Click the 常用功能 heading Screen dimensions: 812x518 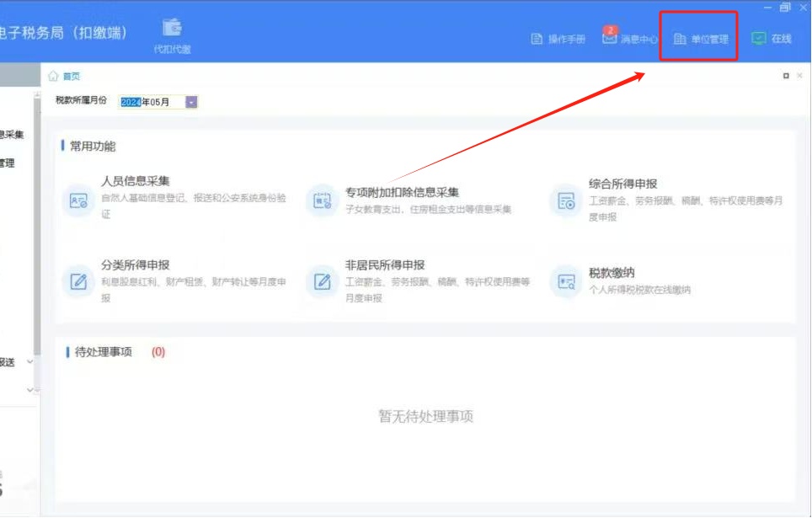pyautogui.click(x=93, y=146)
